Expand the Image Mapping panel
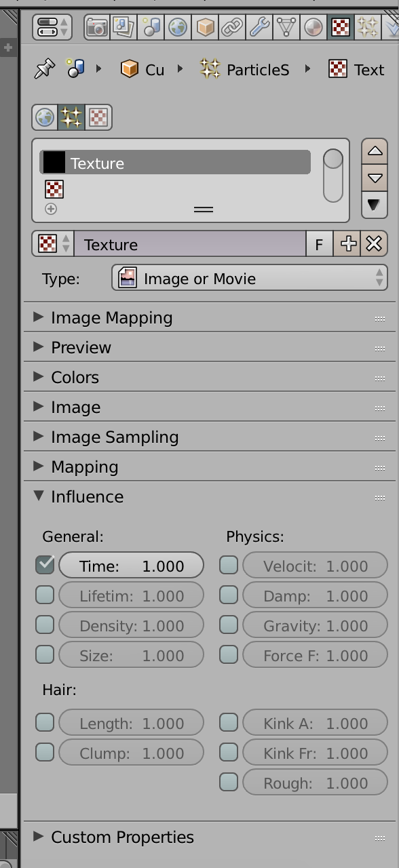This screenshot has width=399, height=868. pyautogui.click(x=209, y=317)
